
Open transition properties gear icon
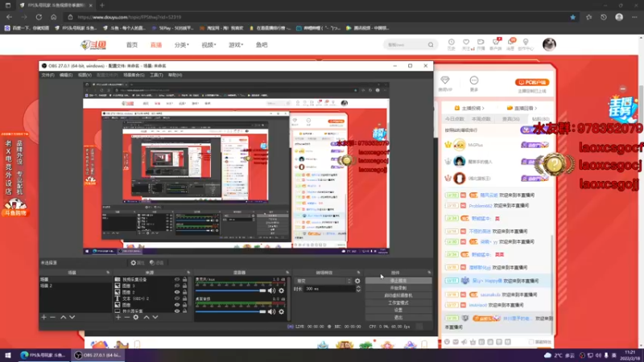(x=357, y=281)
